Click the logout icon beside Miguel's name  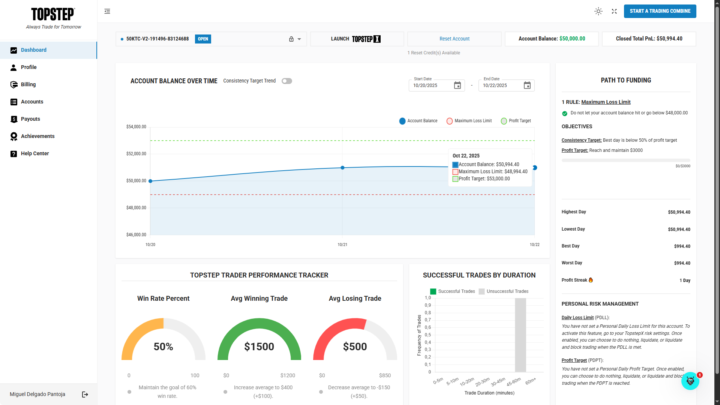[x=85, y=394]
